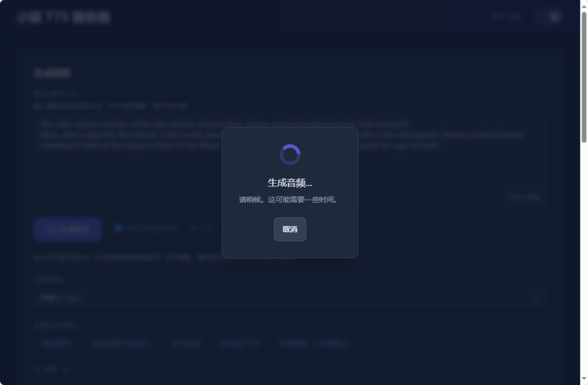Image resolution: width=588 pixels, height=385 pixels.
Task: Click the blurred purple generate button
Action: (x=68, y=229)
